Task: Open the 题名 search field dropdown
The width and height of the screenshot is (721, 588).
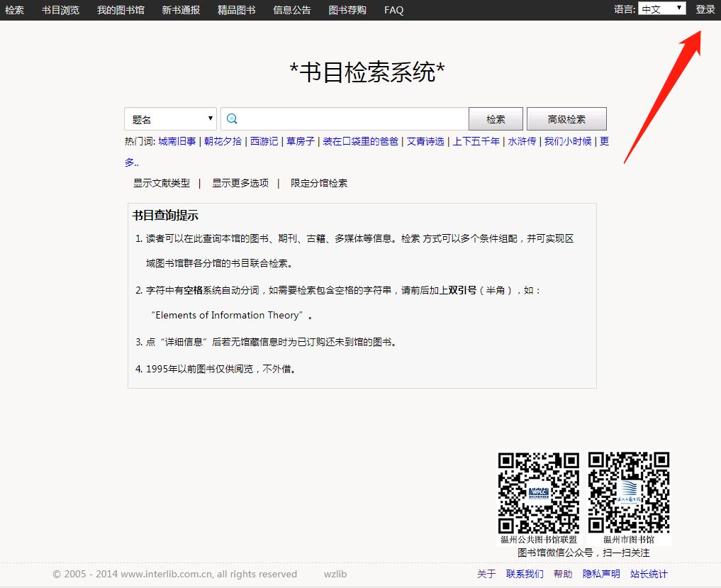Action: tap(171, 119)
